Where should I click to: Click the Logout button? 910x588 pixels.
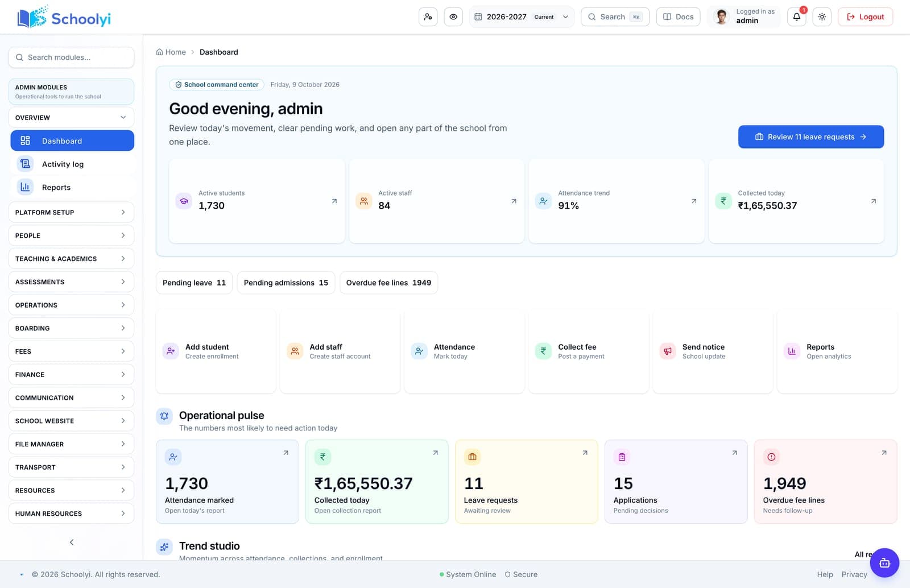[x=865, y=17]
